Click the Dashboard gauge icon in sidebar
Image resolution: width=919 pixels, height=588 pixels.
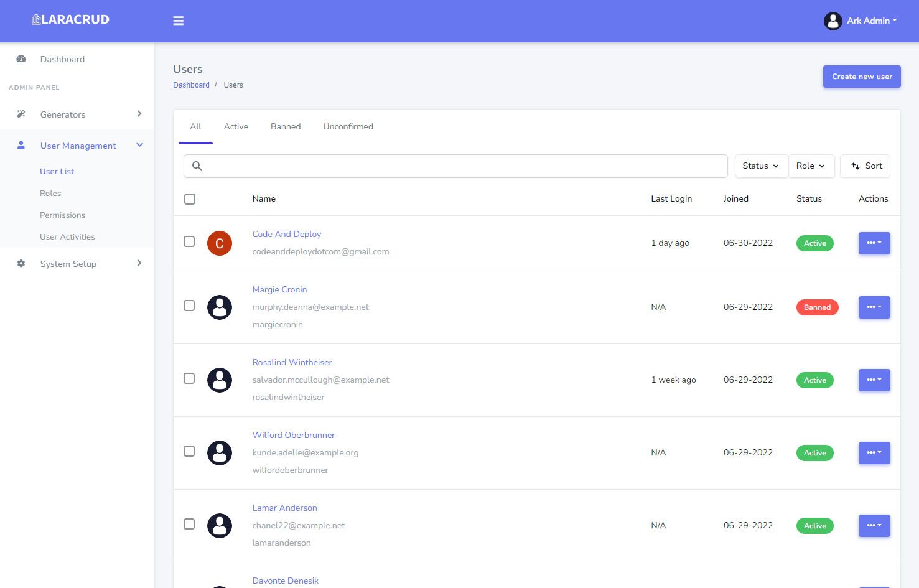click(x=21, y=59)
